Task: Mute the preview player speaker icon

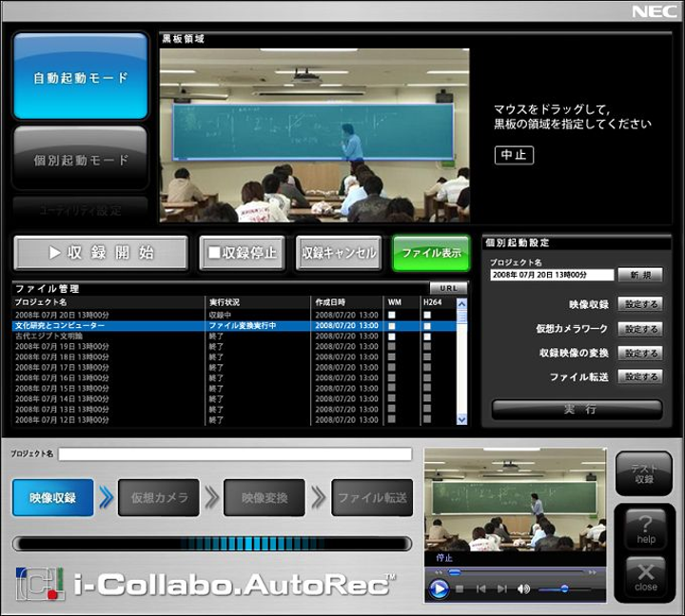Action: 523,589
